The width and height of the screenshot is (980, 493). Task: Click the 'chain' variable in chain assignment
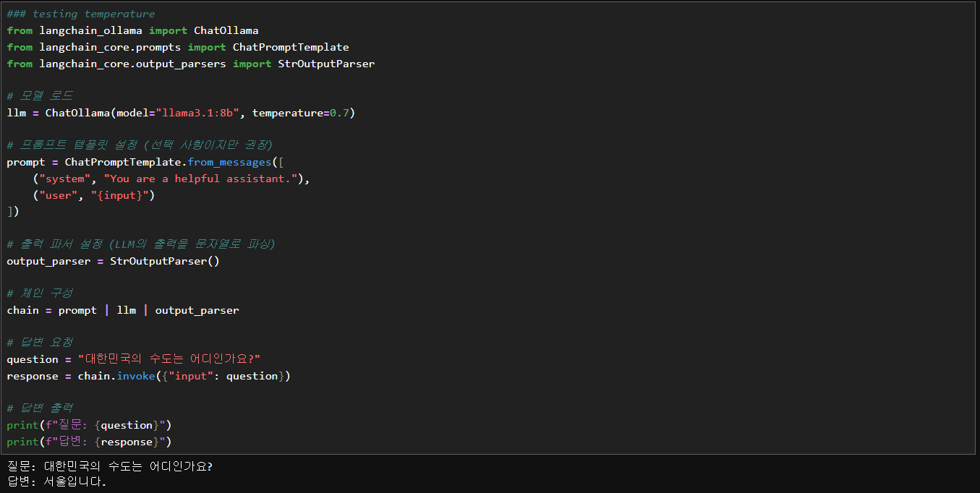23,310
